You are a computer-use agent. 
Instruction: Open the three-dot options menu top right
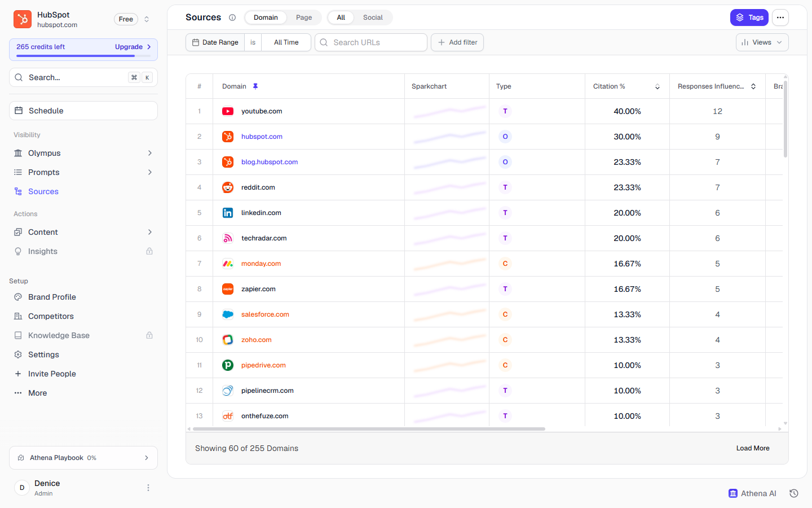[780, 17]
